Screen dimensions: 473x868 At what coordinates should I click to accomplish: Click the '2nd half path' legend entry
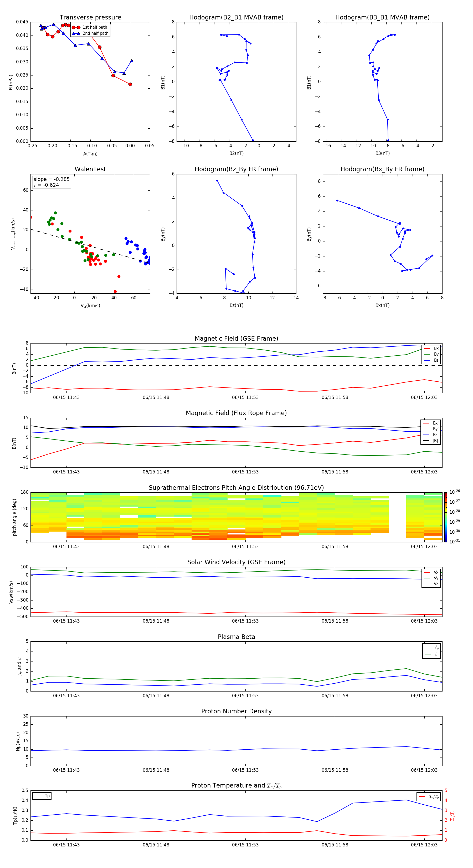90,33
